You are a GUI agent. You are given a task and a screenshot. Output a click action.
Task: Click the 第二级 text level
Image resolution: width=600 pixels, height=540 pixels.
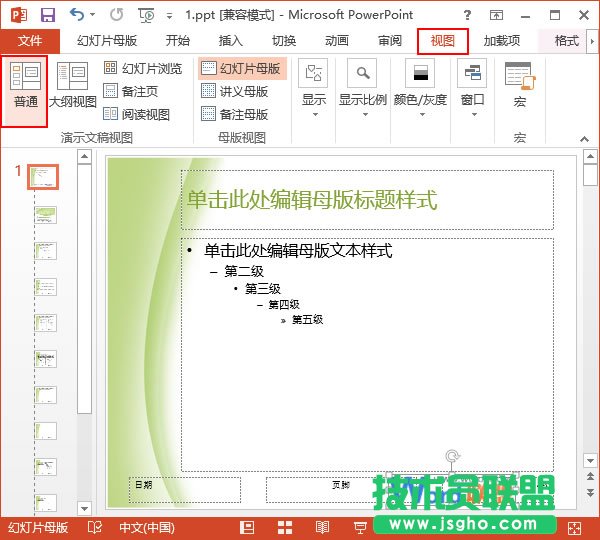tap(244, 271)
